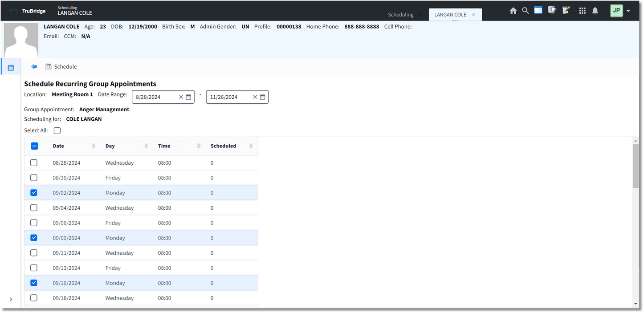Open calendar picker for end date
This screenshot has height=313, width=644.
tap(263, 97)
